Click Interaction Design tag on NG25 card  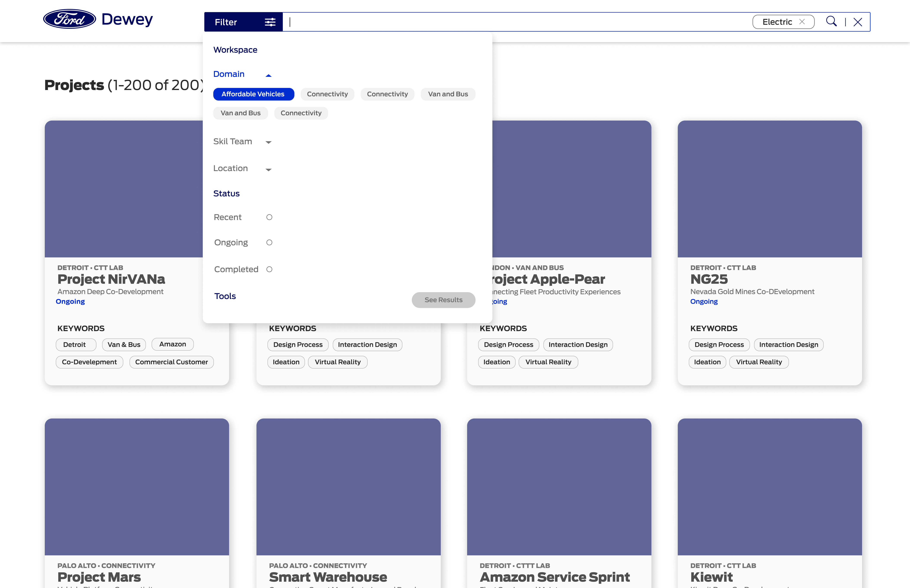tap(789, 345)
